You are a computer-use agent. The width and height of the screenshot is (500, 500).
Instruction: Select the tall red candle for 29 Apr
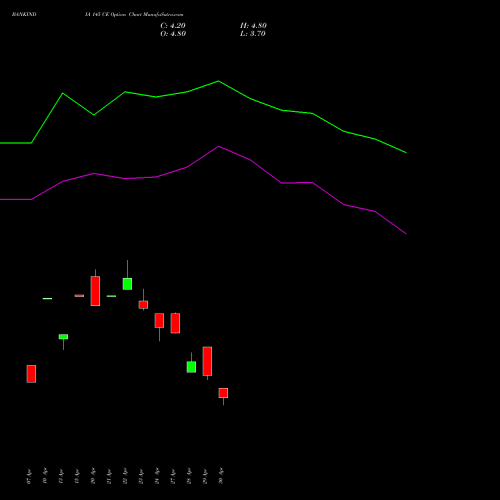[x=207, y=361]
